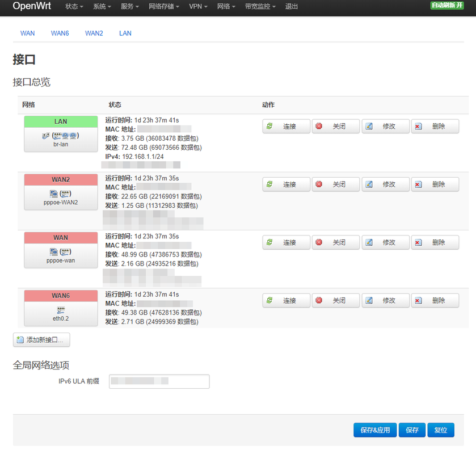
Task: Open the VPN dropdown menu
Action: click(x=198, y=6)
